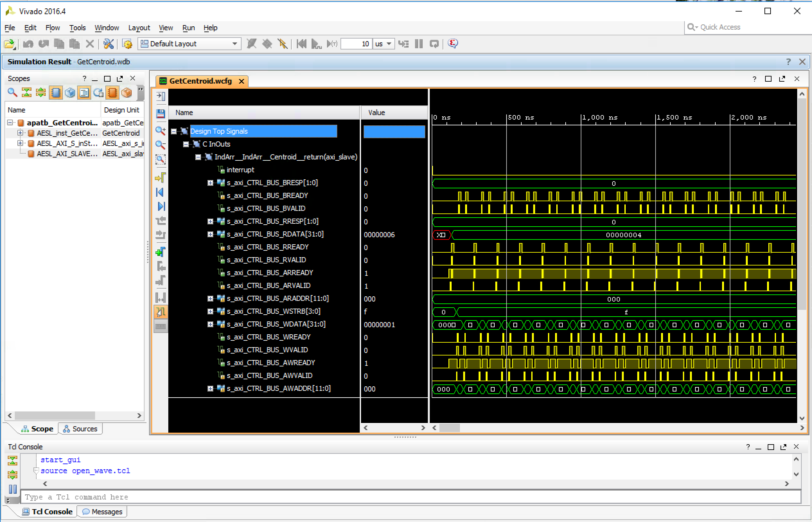Click the simulation run time value field
Viewport: 812px width, 522px height.
pos(356,44)
